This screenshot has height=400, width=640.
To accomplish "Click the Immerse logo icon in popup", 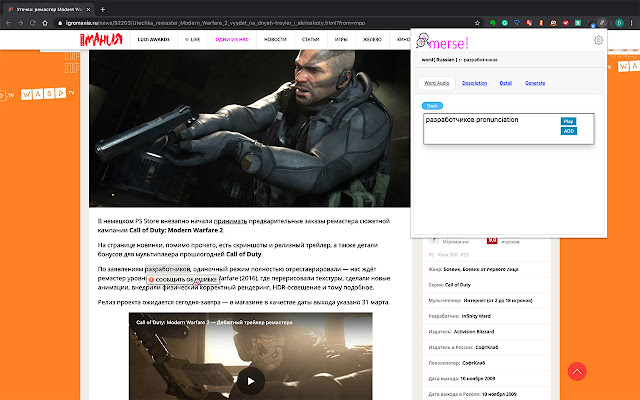I will click(x=423, y=41).
